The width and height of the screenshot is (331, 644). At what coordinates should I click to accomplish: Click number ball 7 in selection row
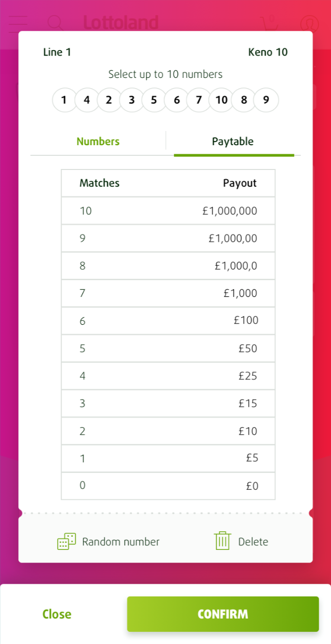coord(199,100)
